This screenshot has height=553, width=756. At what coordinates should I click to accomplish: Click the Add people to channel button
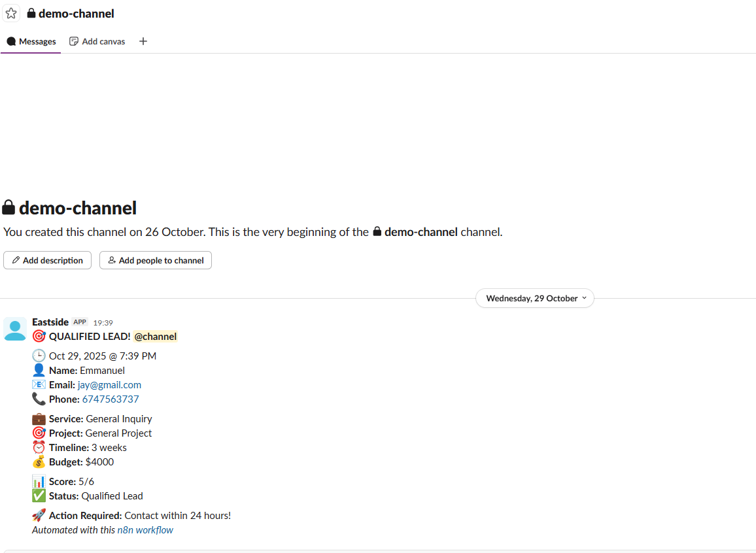[156, 260]
